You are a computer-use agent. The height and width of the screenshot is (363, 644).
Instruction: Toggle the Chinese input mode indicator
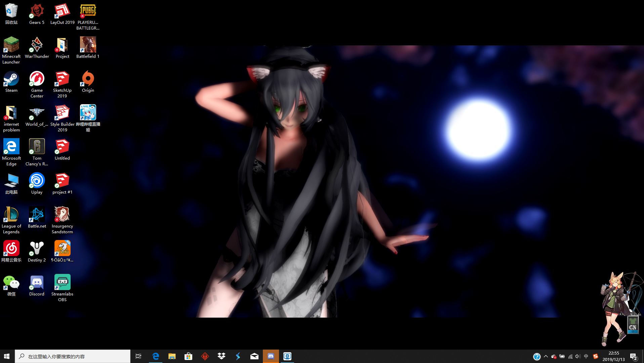586,356
